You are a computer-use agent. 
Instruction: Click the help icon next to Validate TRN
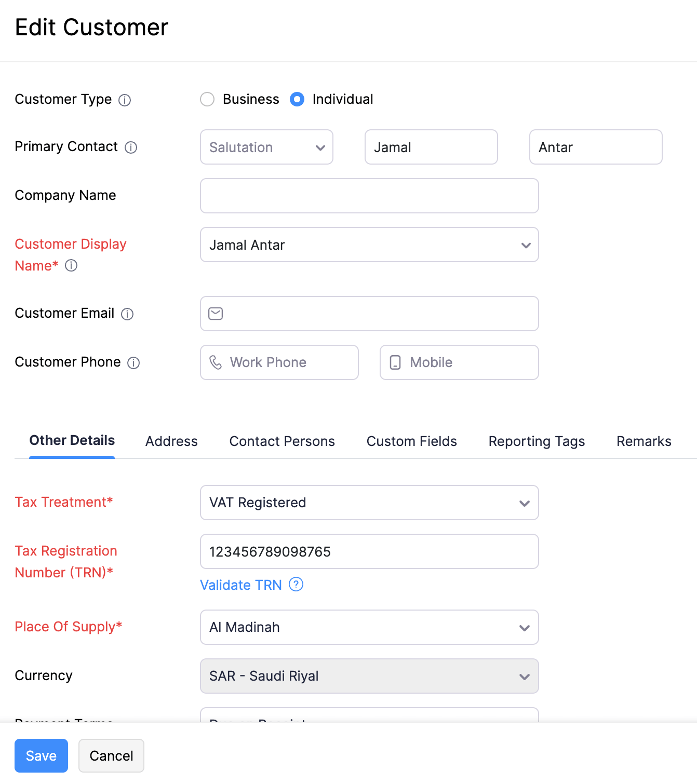[x=296, y=585]
